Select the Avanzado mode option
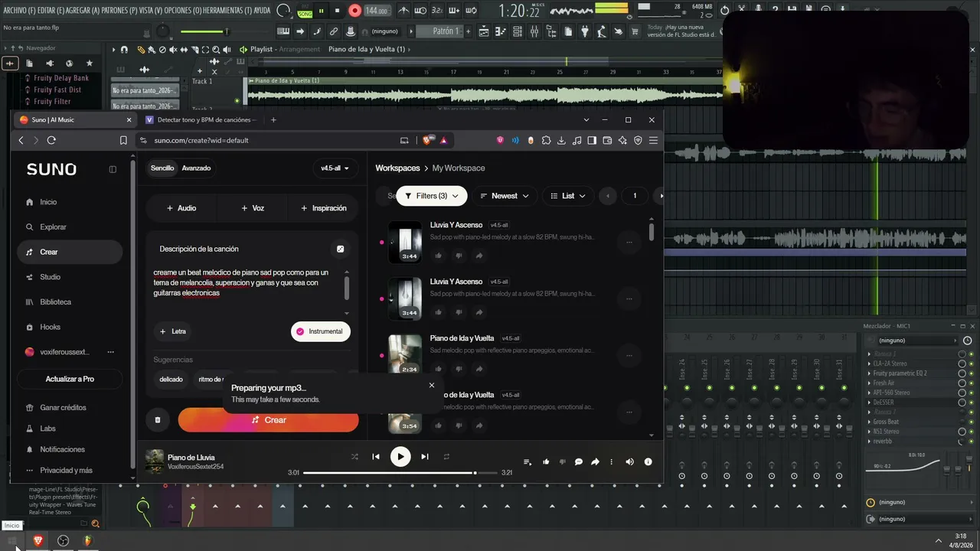The image size is (980, 551). coord(196,168)
